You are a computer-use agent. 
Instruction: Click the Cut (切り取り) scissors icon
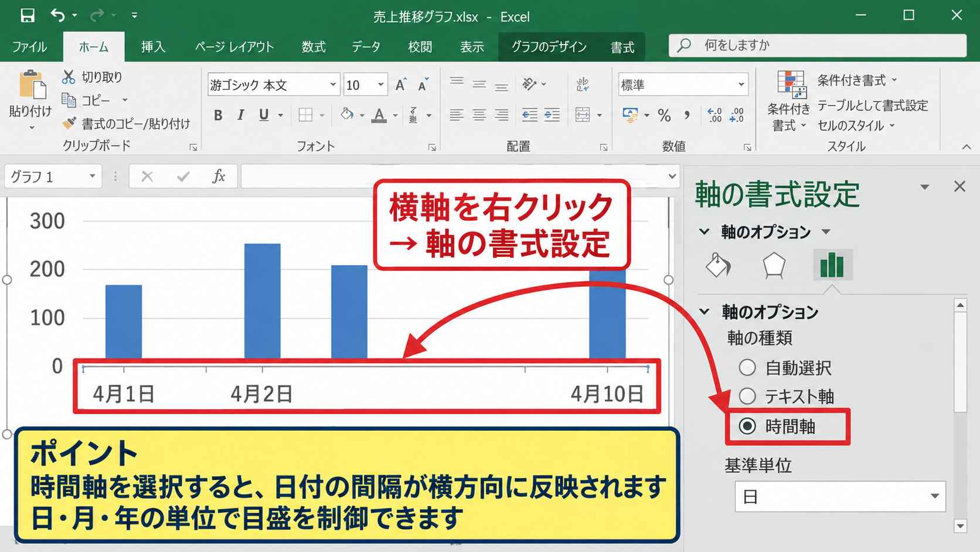(69, 77)
